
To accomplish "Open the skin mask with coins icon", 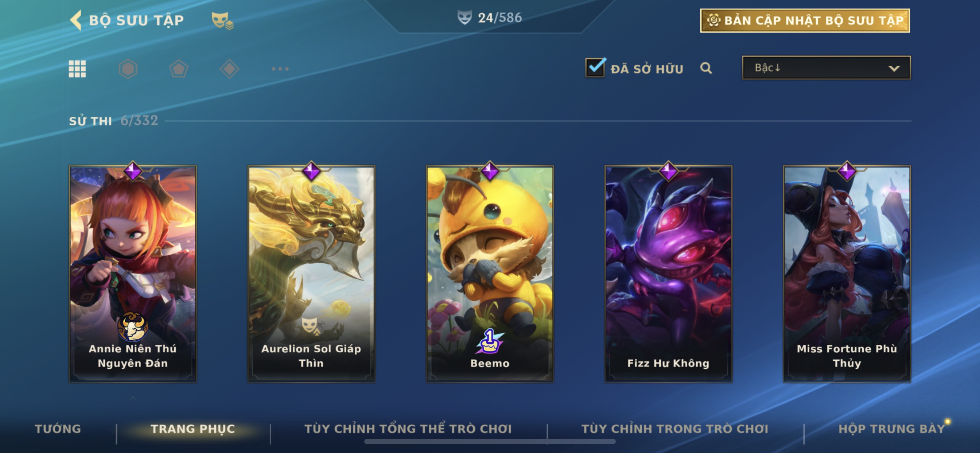I will (222, 20).
